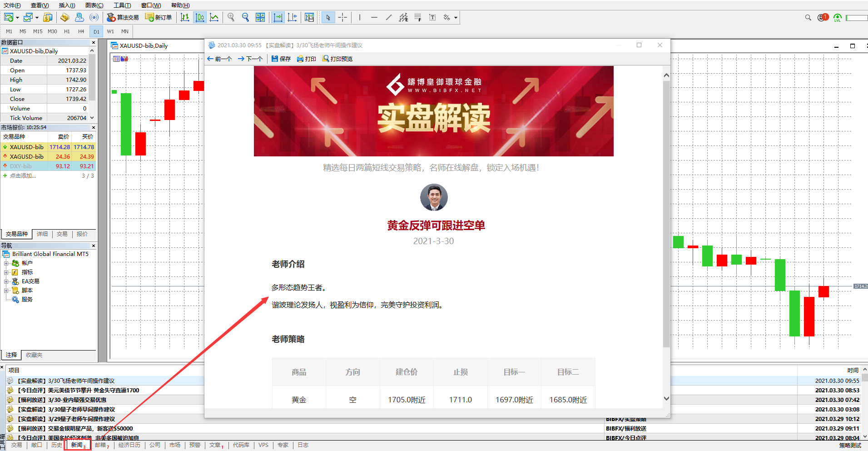Select the equidistant channel tool

click(x=403, y=17)
